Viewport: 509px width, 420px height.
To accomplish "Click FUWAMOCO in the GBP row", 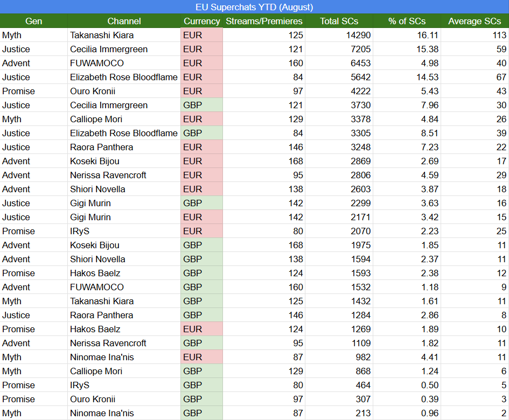I will (97, 287).
